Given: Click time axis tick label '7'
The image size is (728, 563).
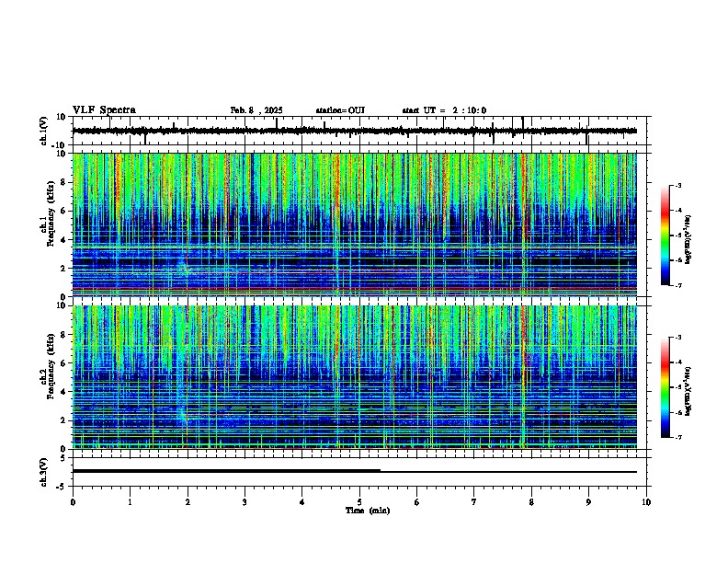Looking at the screenshot, I should pos(474,502).
